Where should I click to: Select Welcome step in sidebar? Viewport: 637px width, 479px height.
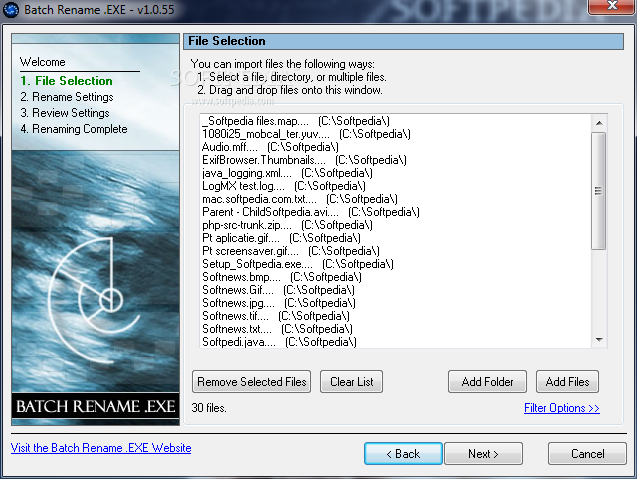coord(43,62)
